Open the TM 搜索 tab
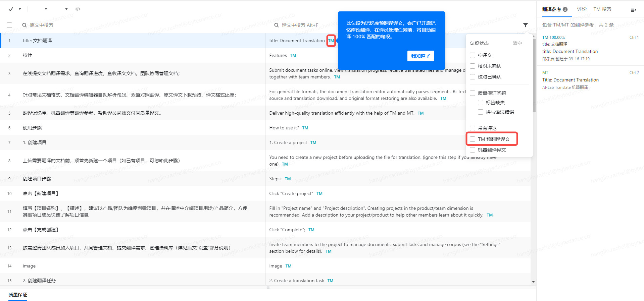The image size is (644, 301). pos(602,9)
